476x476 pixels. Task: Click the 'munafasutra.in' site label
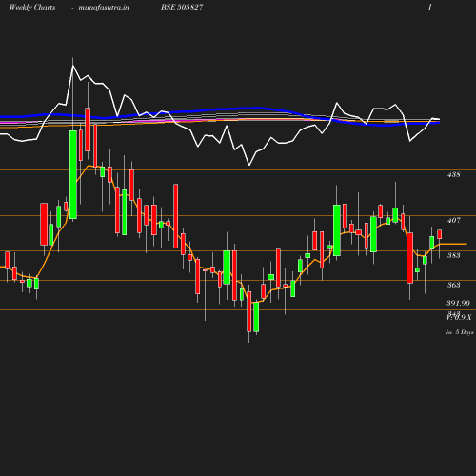(104, 8)
